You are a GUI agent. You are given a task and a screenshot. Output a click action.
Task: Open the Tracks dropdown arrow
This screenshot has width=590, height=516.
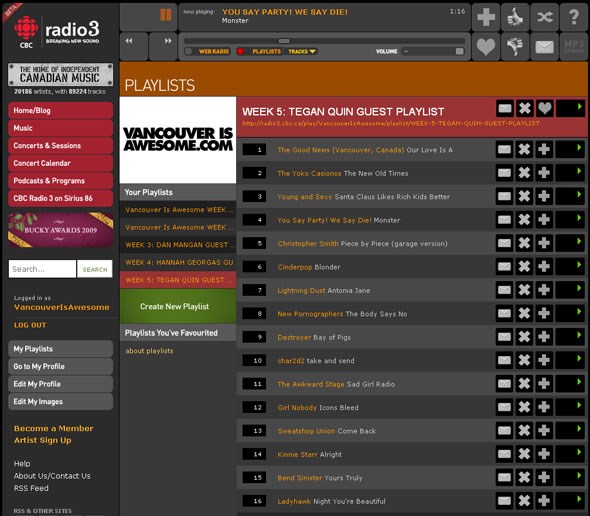click(x=312, y=51)
